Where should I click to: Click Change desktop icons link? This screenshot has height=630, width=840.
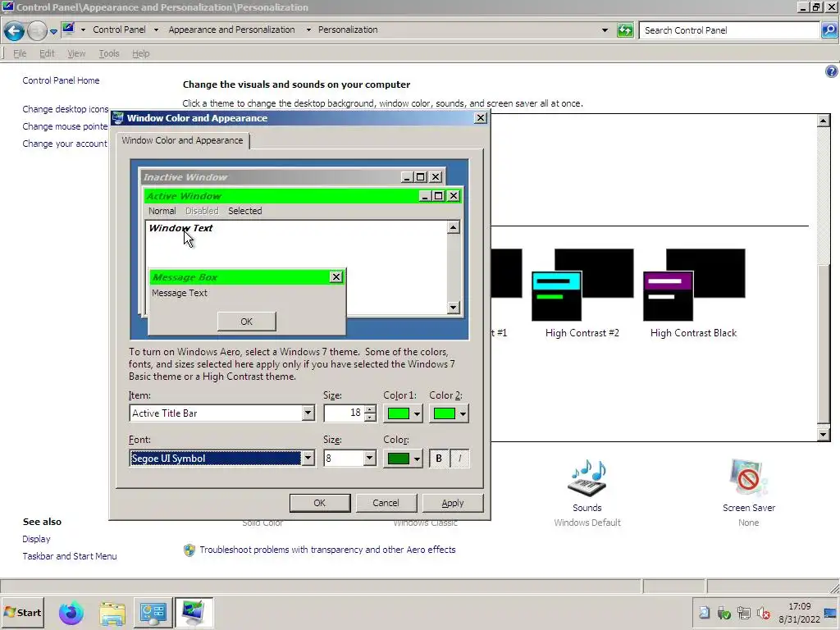click(66, 109)
